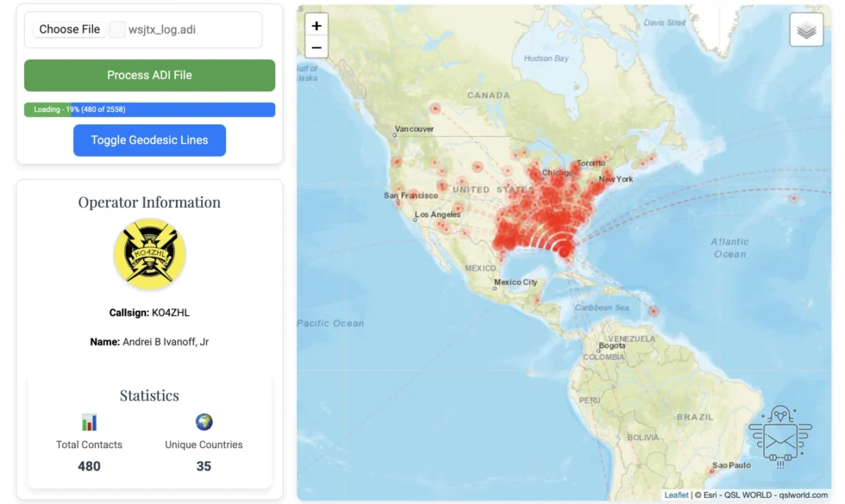Click the KO4ZHL operator logo

(x=150, y=253)
